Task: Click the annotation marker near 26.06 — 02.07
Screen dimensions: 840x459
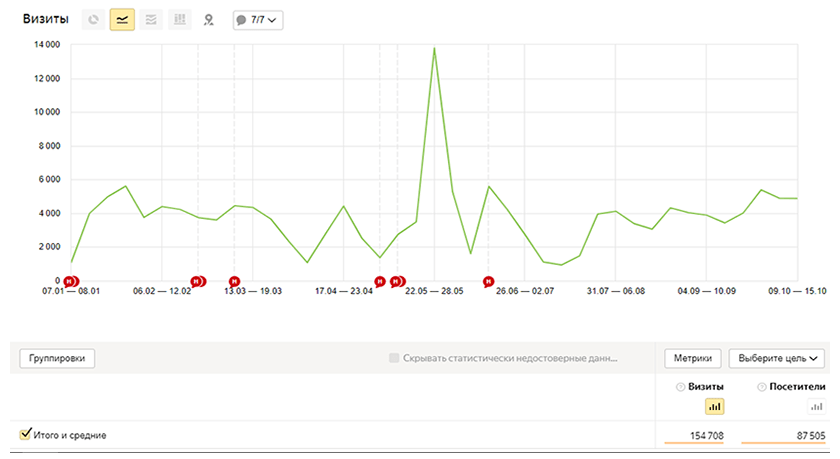Action: [x=488, y=281]
